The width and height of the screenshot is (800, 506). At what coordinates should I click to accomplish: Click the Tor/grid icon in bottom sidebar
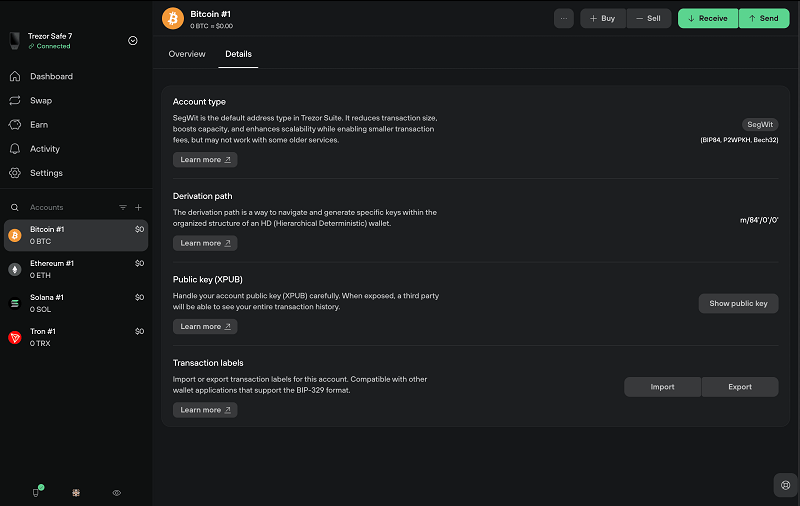(x=76, y=493)
